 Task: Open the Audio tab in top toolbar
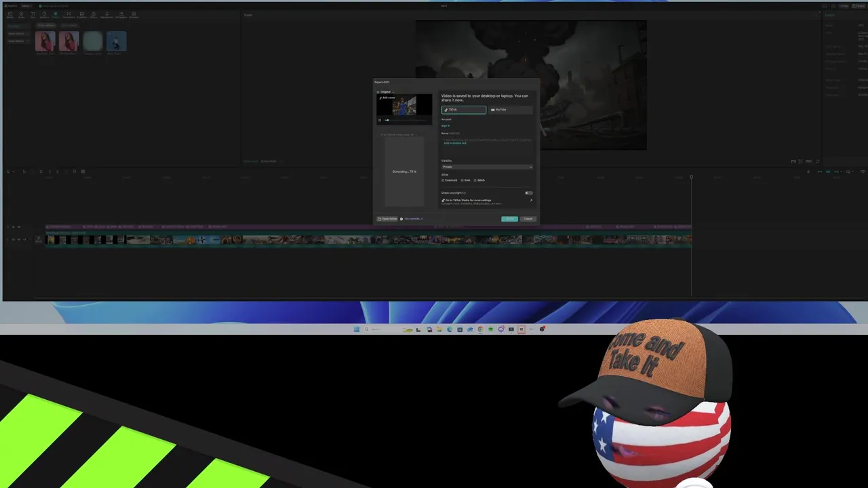click(21, 14)
